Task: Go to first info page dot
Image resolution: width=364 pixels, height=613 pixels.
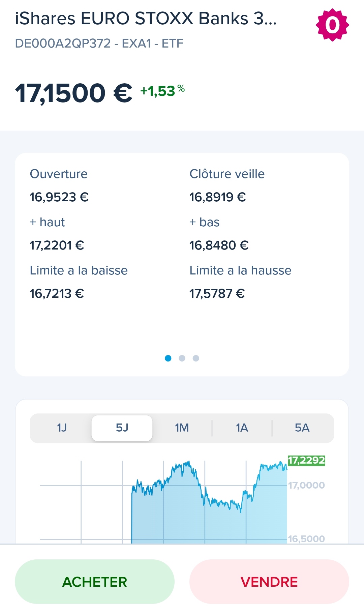Action: tap(168, 358)
